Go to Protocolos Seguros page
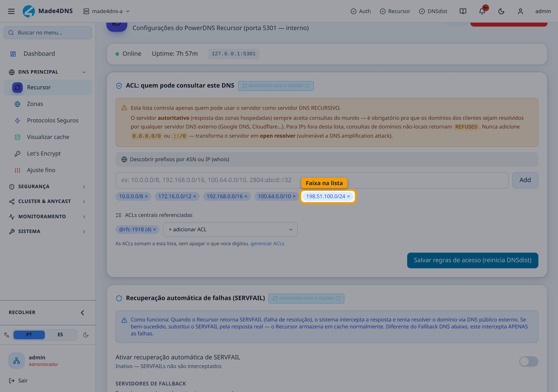558x392 pixels. coord(48,121)
